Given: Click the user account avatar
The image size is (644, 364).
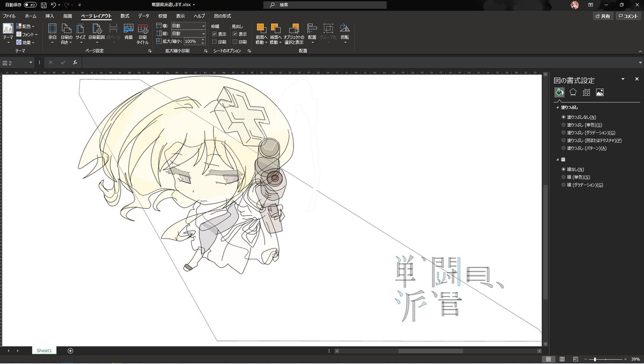Looking at the screenshot, I should point(575,4).
